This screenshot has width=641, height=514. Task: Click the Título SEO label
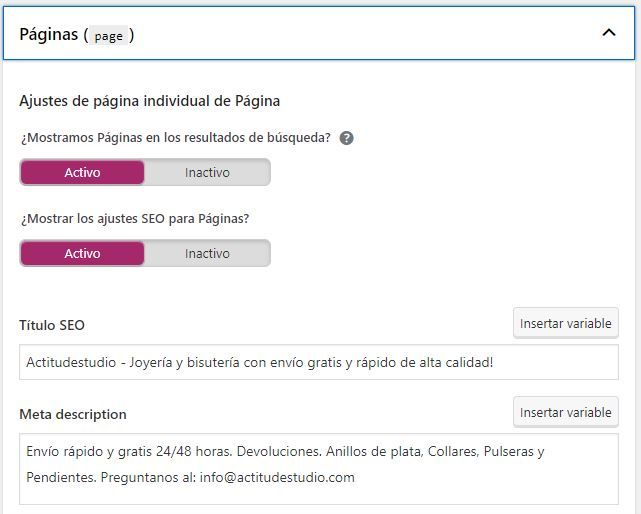(52, 325)
